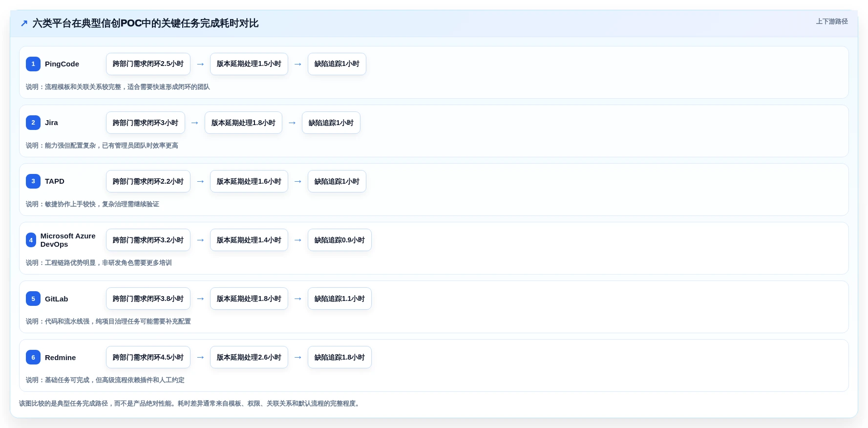Click PingCode's 跨部门需求闭环2.5小时 step
Viewport: 868px width, 428px height.
click(148, 64)
